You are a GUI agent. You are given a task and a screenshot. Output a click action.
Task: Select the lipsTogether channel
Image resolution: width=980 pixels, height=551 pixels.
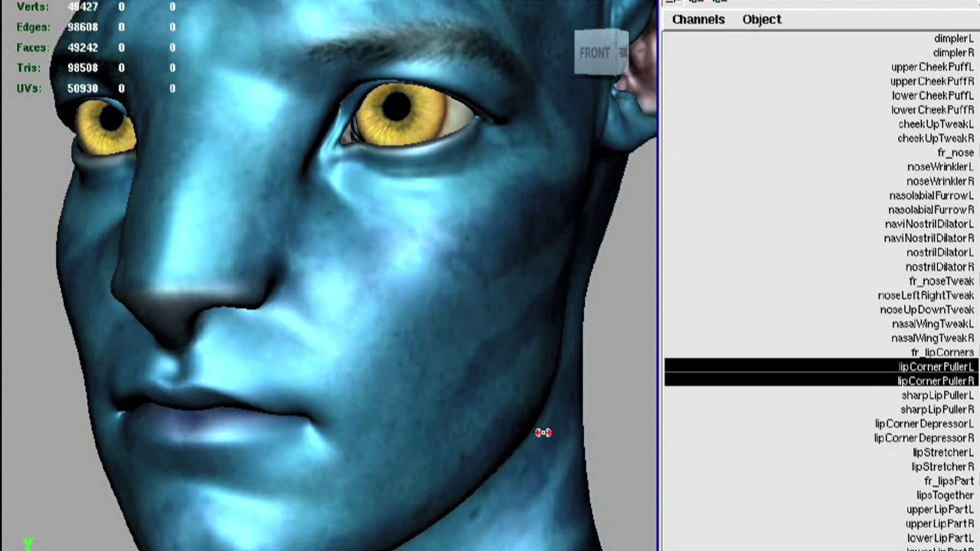click(946, 495)
